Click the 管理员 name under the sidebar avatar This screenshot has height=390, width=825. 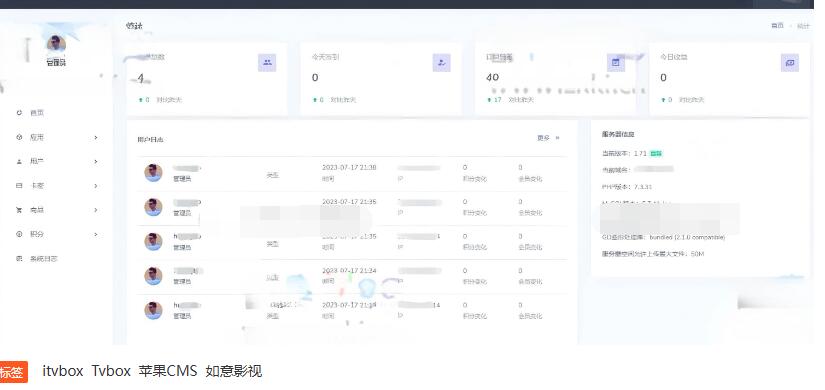[56, 63]
